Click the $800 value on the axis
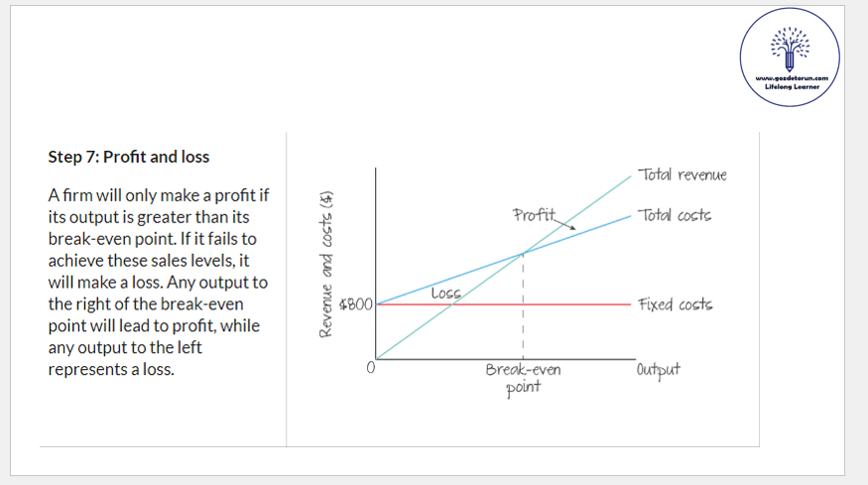 click(355, 304)
